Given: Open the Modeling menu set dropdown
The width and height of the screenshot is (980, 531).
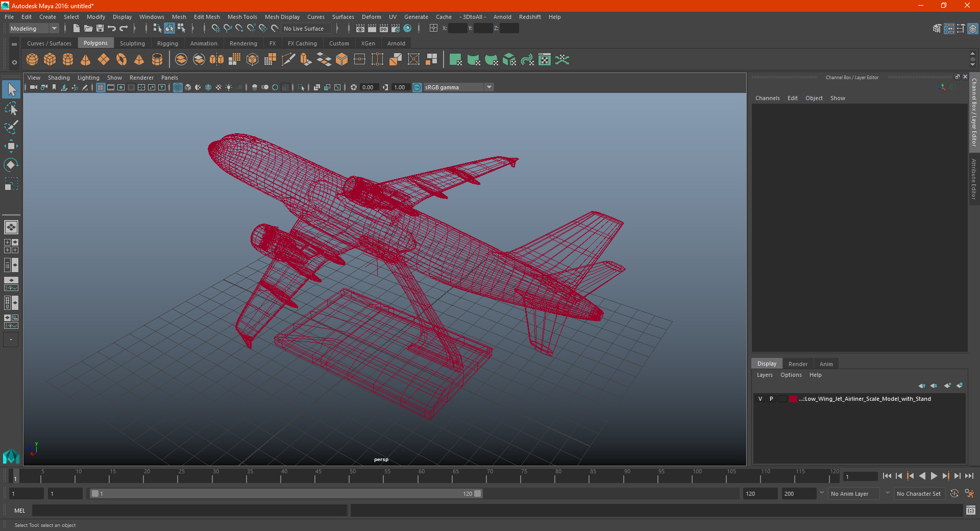Looking at the screenshot, I should 34,29.
